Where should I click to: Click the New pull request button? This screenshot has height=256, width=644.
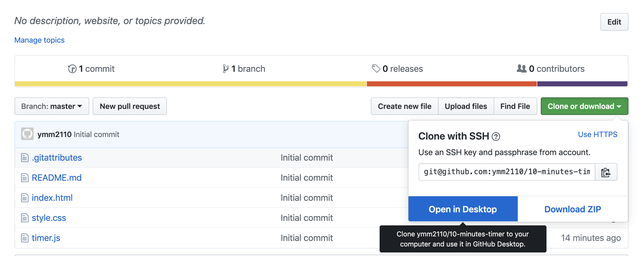130,106
